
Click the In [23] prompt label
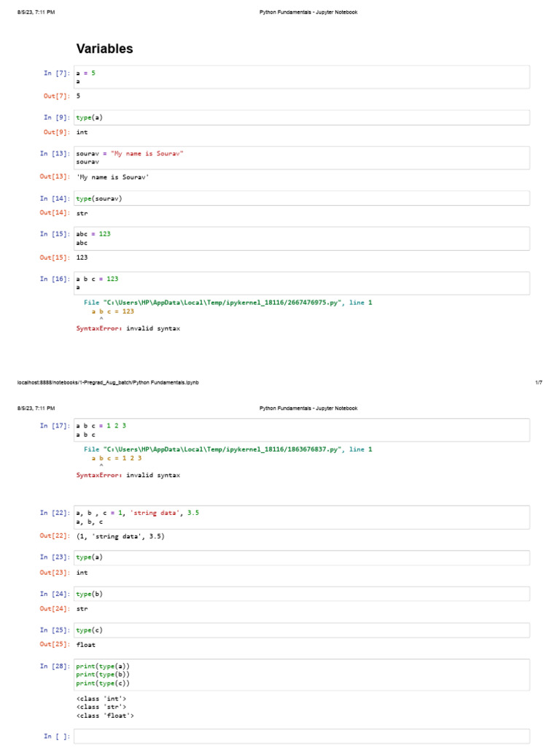tap(55, 557)
